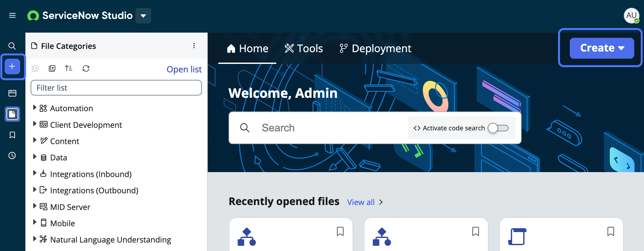Toggle Activate code search switch

498,128
